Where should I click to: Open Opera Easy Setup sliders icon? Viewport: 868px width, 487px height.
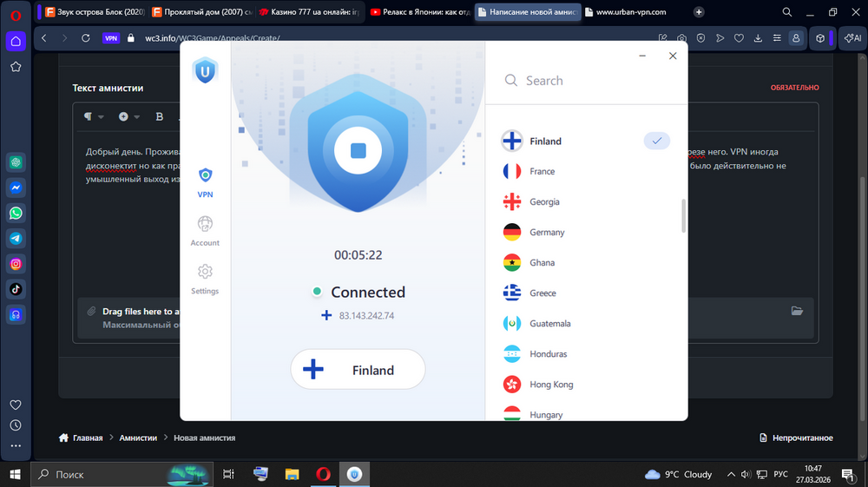tap(777, 38)
